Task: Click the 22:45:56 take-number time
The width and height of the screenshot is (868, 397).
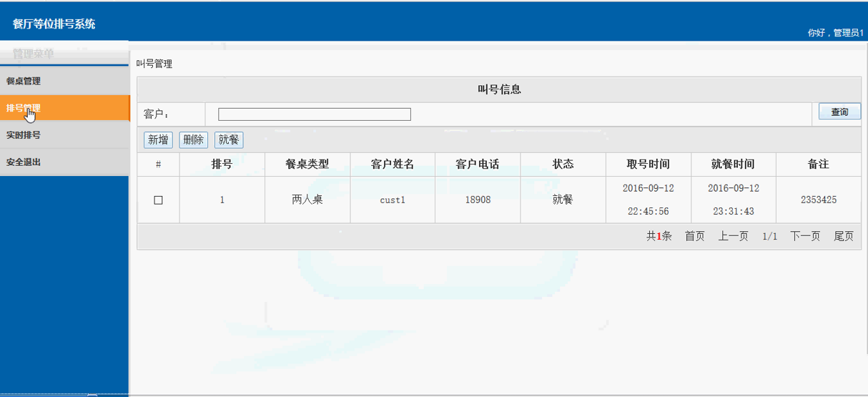Action: click(648, 212)
